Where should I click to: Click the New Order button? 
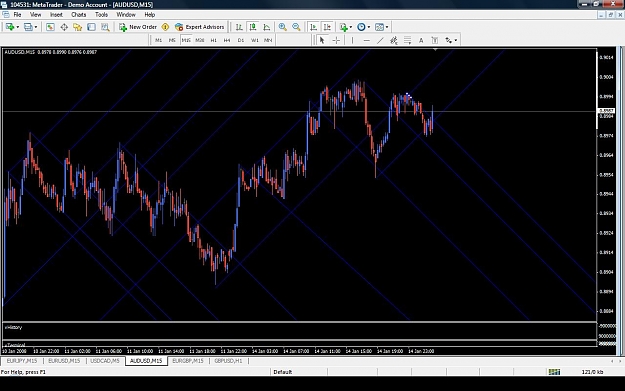pyautogui.click(x=138, y=27)
